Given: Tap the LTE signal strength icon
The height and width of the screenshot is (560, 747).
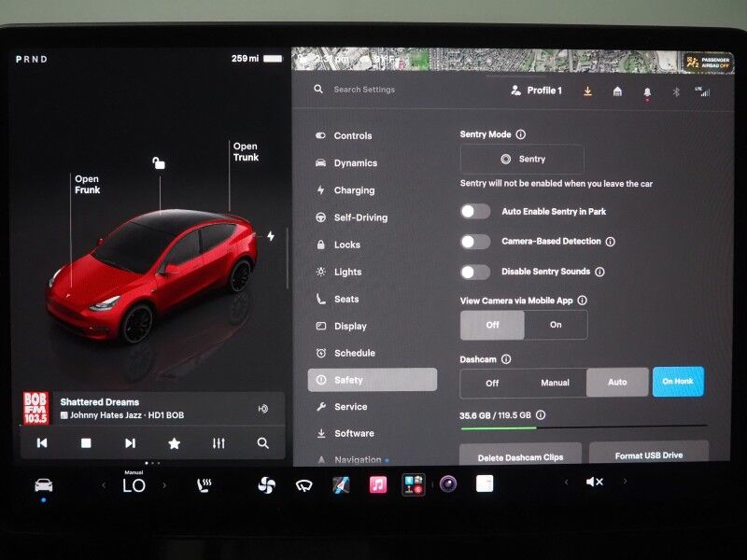Looking at the screenshot, I should (x=703, y=91).
